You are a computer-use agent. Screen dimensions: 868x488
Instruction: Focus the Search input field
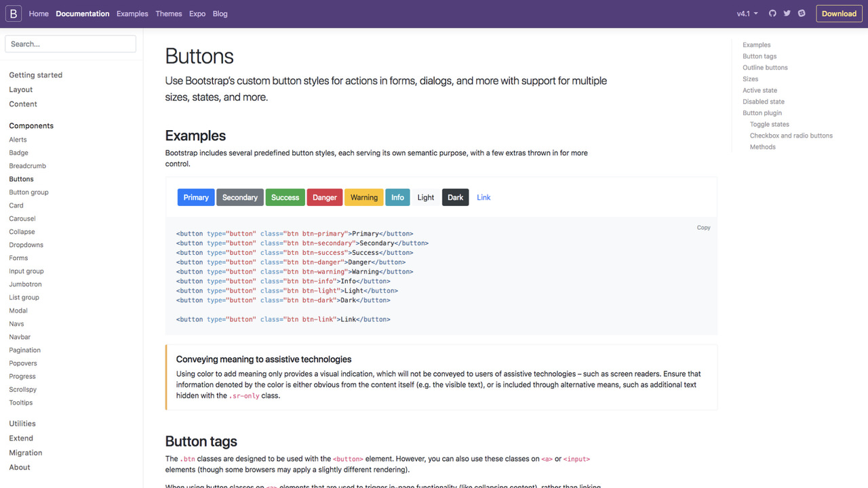71,44
